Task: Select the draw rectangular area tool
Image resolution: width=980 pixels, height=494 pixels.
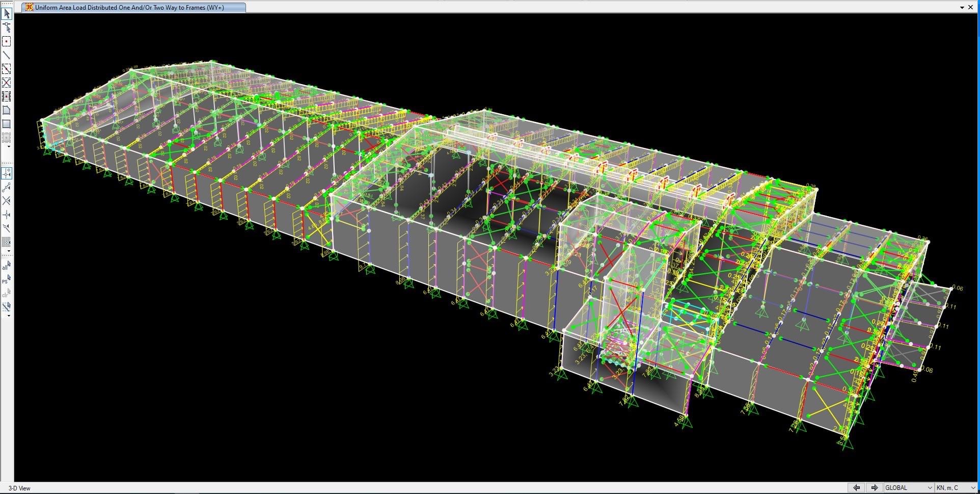Action: [7, 124]
